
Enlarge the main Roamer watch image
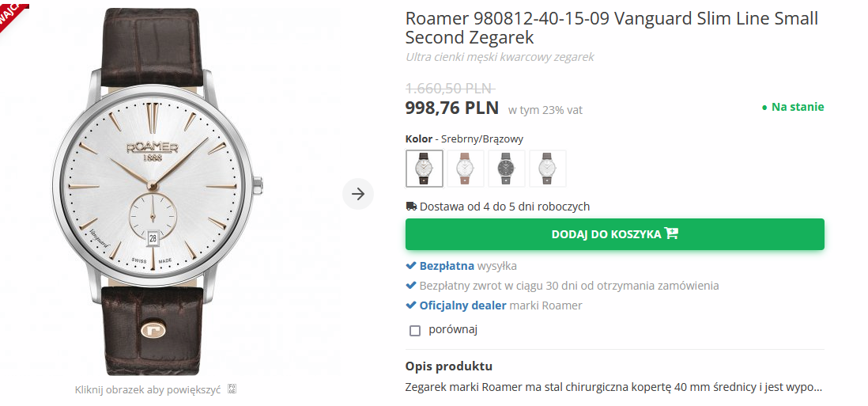tap(154, 190)
